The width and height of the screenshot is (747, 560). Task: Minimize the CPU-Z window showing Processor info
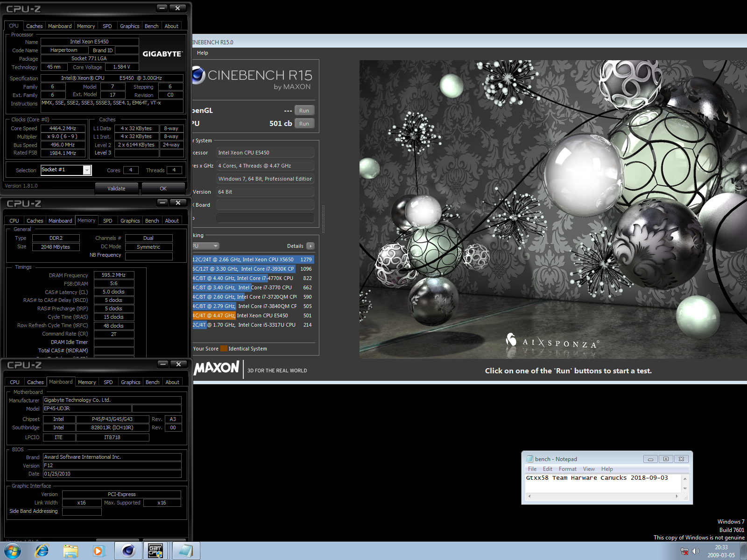click(162, 8)
